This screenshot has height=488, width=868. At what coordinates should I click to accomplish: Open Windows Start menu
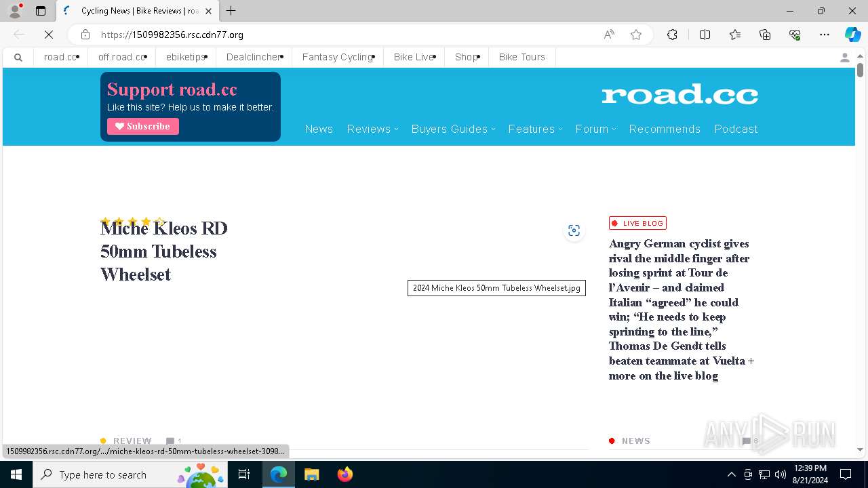[16, 474]
